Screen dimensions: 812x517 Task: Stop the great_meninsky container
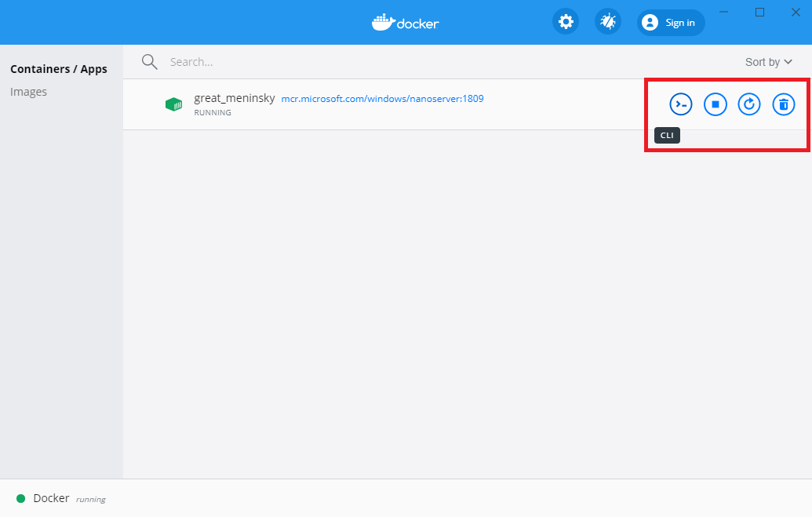point(715,104)
